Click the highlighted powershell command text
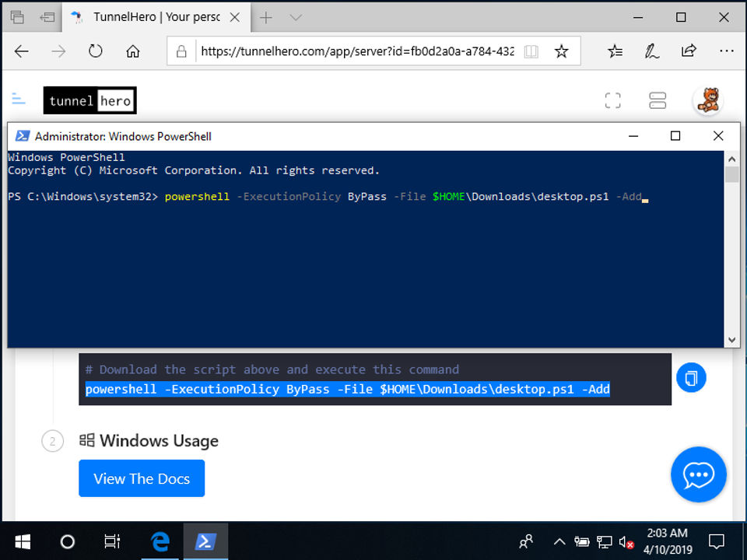This screenshot has height=560, width=747. click(347, 390)
